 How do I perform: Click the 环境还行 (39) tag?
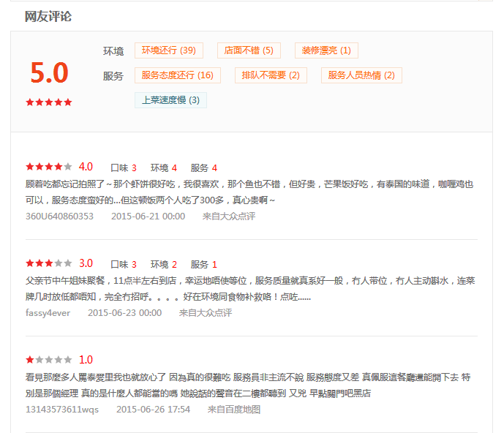click(169, 50)
